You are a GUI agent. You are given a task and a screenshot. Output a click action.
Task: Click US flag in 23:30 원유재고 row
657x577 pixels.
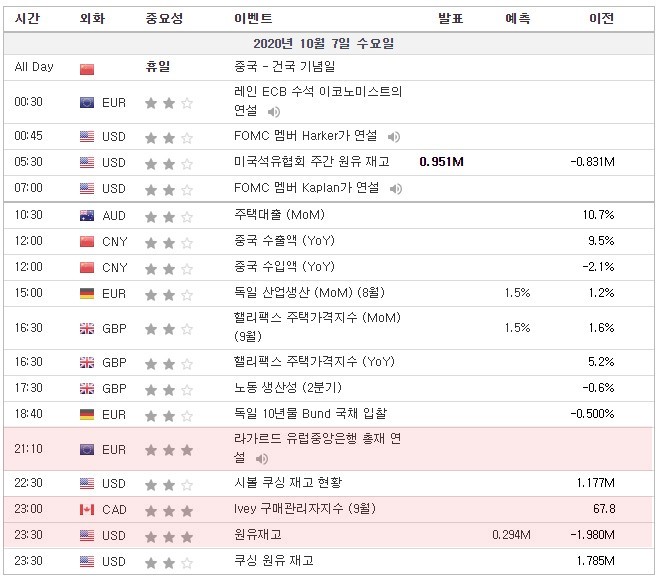87,536
